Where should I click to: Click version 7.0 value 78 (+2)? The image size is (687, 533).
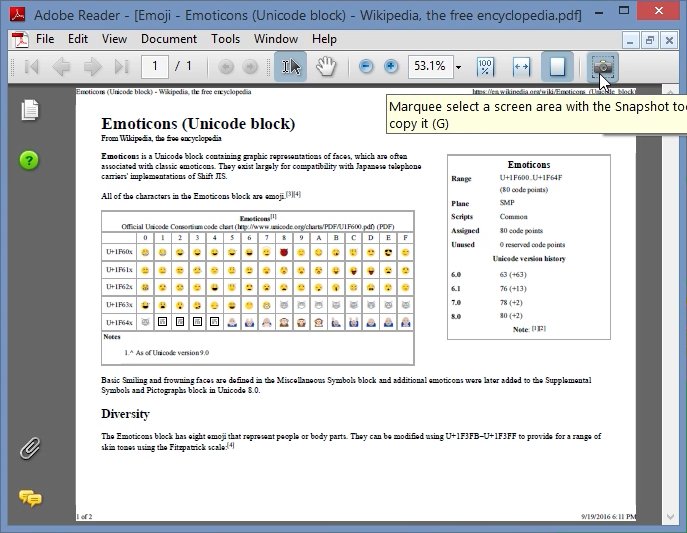[x=511, y=303]
